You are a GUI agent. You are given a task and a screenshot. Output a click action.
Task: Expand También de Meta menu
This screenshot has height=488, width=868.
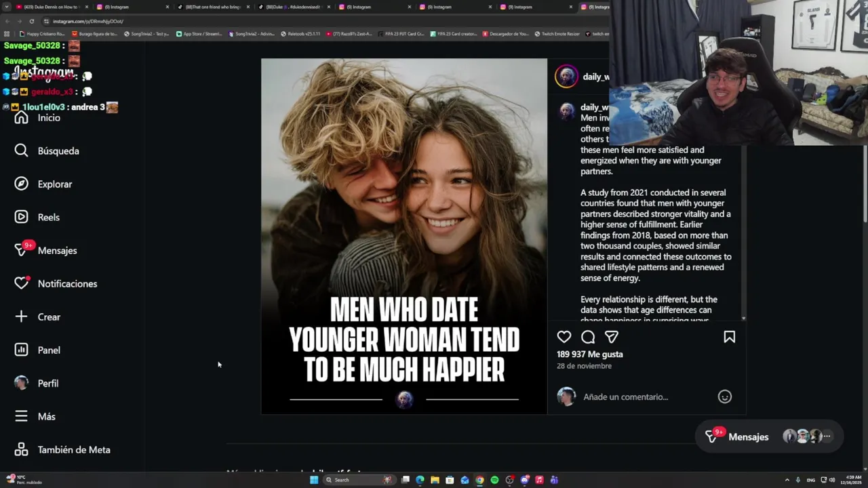click(62, 450)
